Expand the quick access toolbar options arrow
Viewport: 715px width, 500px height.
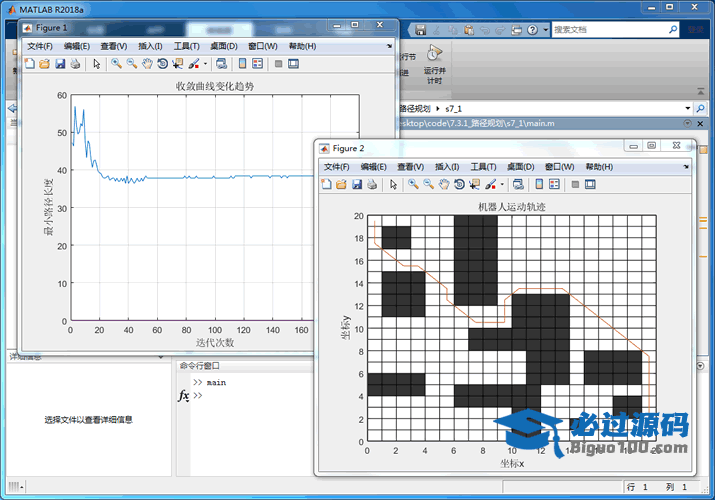click(x=544, y=30)
